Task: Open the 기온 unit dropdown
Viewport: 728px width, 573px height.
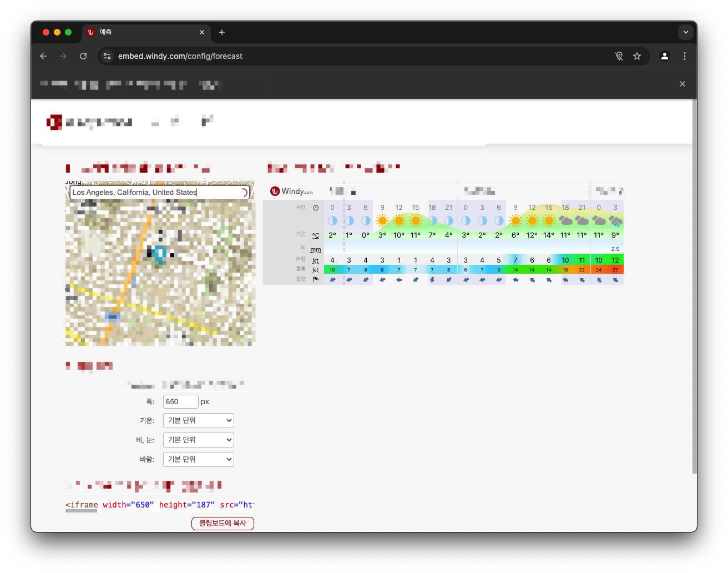Action: pyautogui.click(x=198, y=421)
